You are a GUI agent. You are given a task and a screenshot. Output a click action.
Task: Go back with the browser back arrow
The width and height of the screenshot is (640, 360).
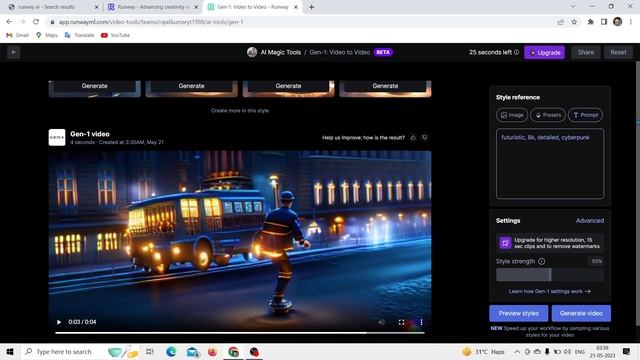point(9,22)
